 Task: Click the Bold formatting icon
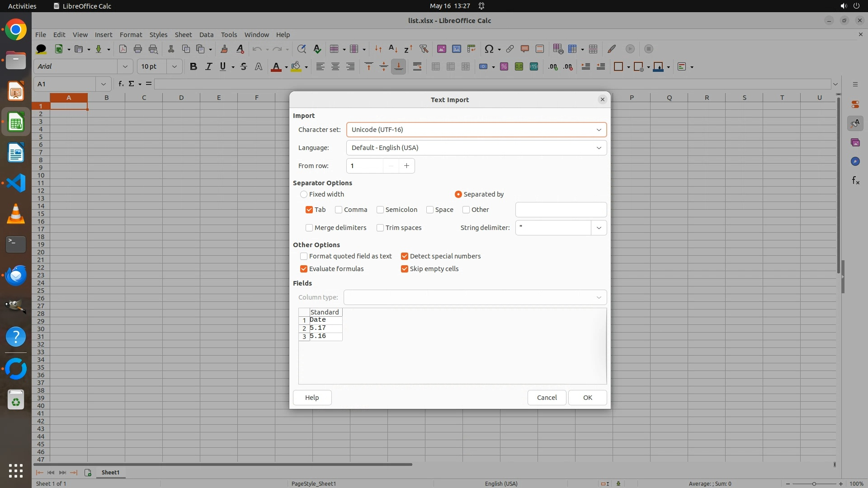pos(193,67)
